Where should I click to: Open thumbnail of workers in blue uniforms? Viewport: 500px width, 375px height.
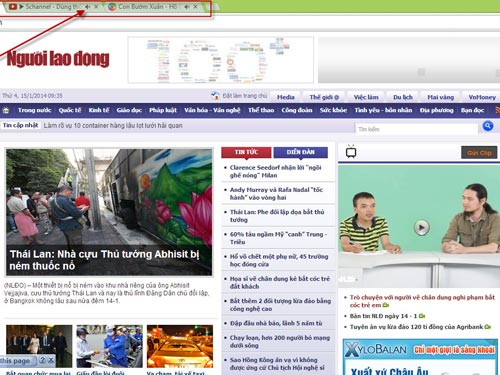[109, 346]
